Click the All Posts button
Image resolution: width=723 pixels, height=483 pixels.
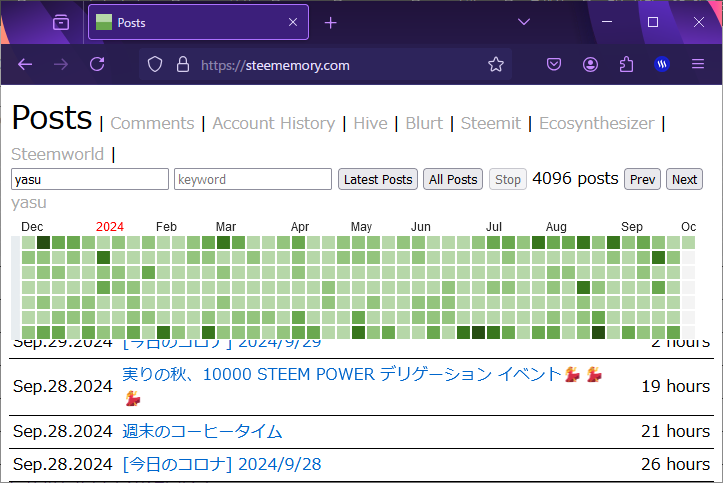(x=453, y=179)
